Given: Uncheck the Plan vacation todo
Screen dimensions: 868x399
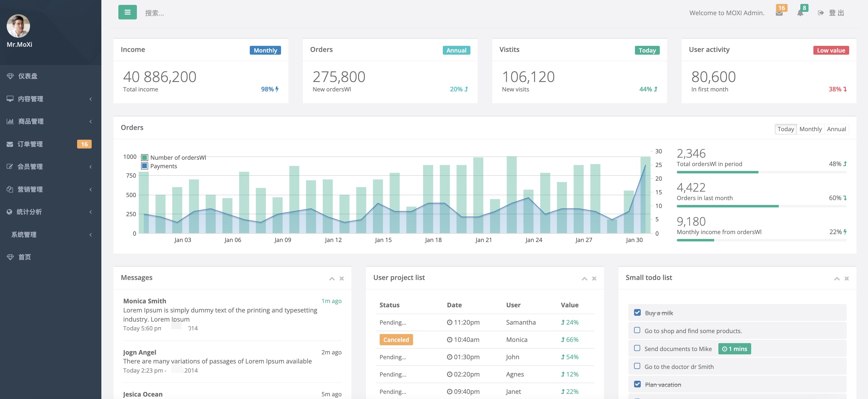Looking at the screenshot, I should [x=637, y=384].
